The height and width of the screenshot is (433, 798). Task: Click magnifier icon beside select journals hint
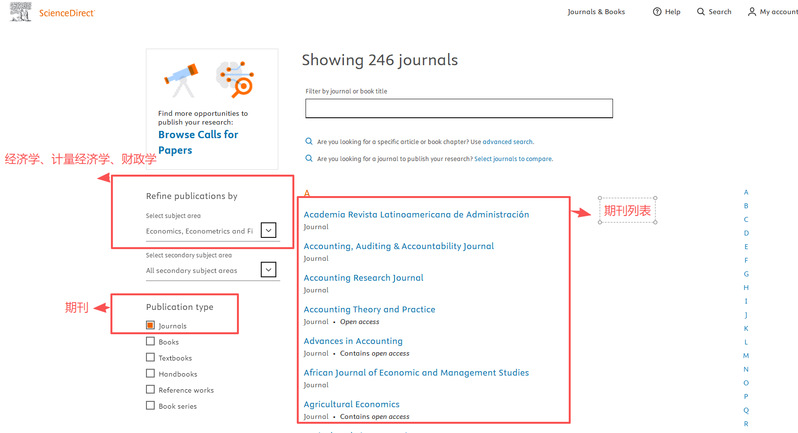point(310,158)
